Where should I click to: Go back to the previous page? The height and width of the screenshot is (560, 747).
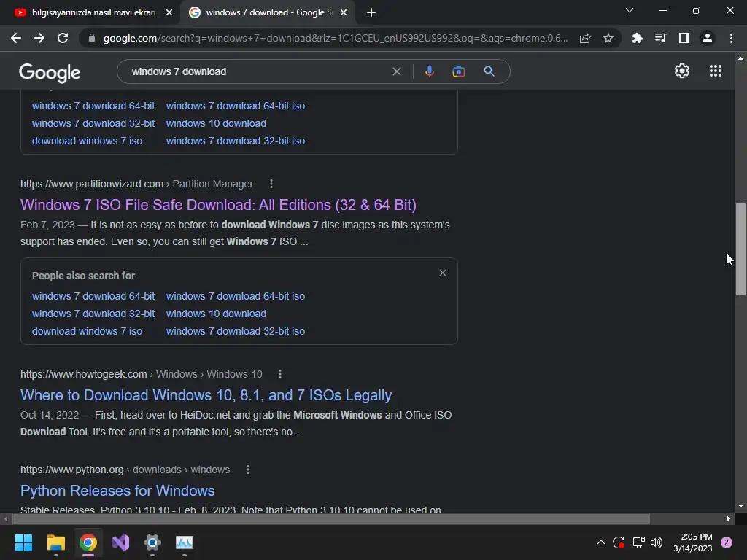(x=16, y=38)
